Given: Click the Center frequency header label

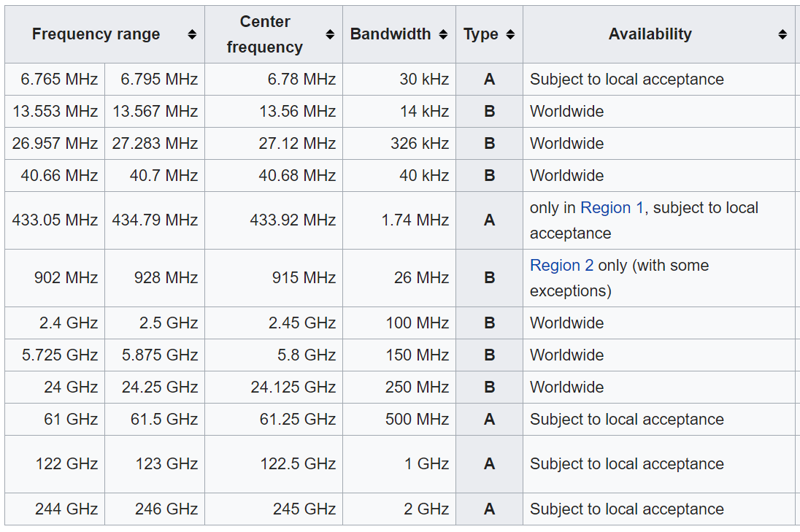Looking at the screenshot, I should [x=264, y=34].
